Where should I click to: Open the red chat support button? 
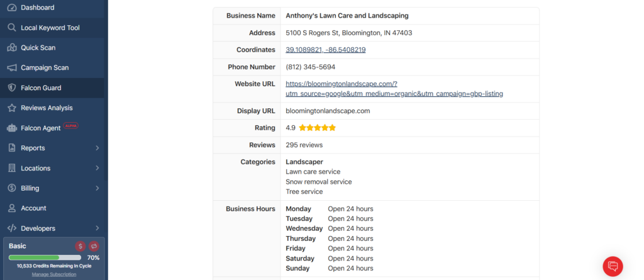613,266
